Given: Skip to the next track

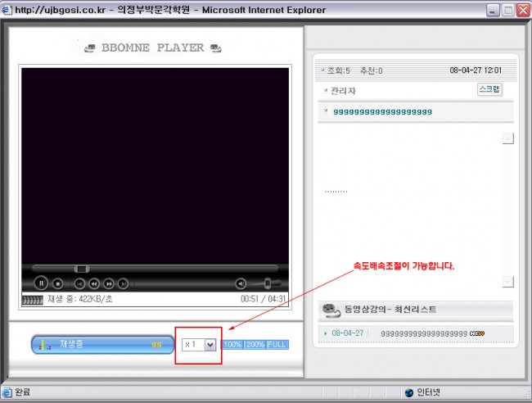Looking at the screenshot, I should (123, 283).
